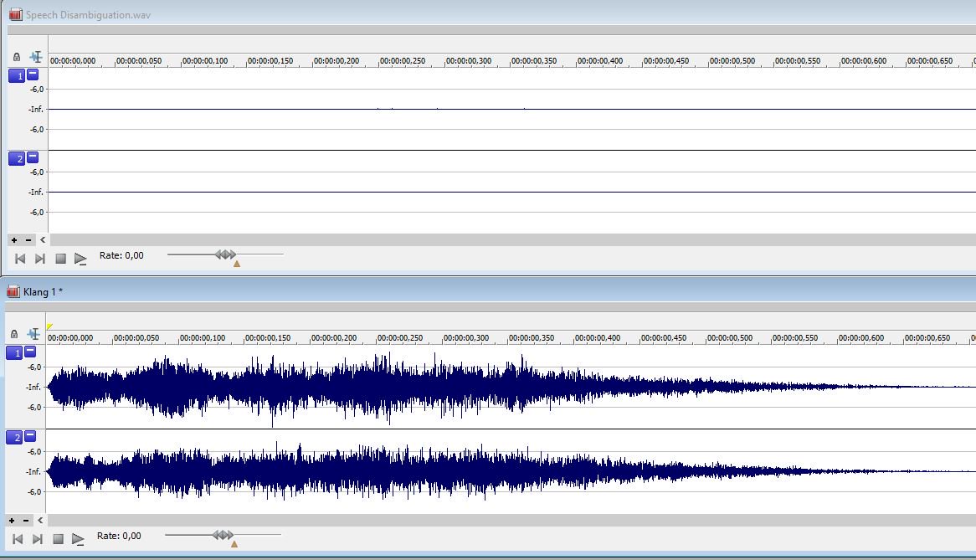Collapse channel 2 in Speech Disambiguation window

click(33, 157)
